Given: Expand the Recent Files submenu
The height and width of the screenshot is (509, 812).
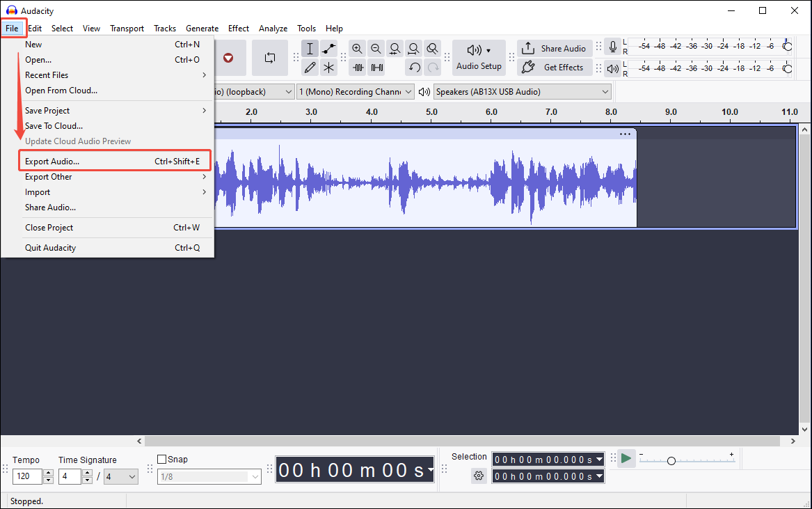Looking at the screenshot, I should coord(115,75).
